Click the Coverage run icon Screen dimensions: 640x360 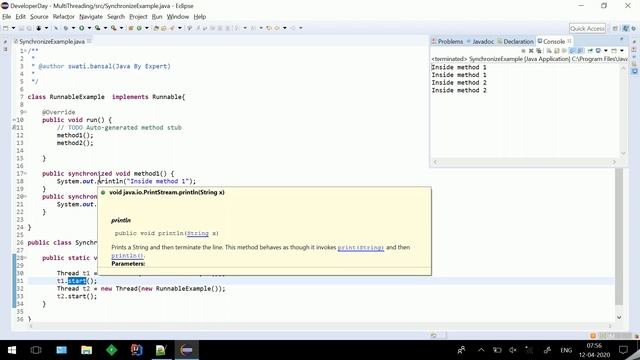(x=97, y=28)
